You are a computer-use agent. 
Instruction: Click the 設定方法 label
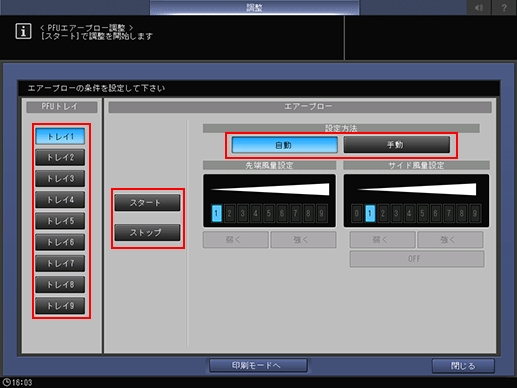(x=341, y=128)
